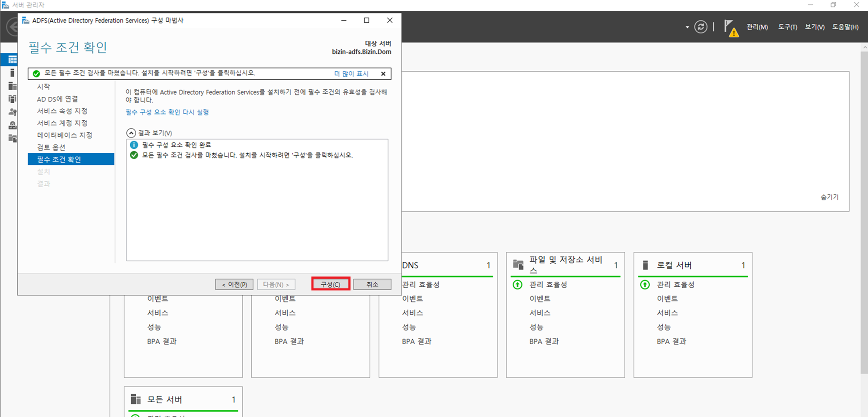The height and width of the screenshot is (417, 868).
Task: Click BPA 결과 in the DNS tile
Action: click(x=417, y=341)
